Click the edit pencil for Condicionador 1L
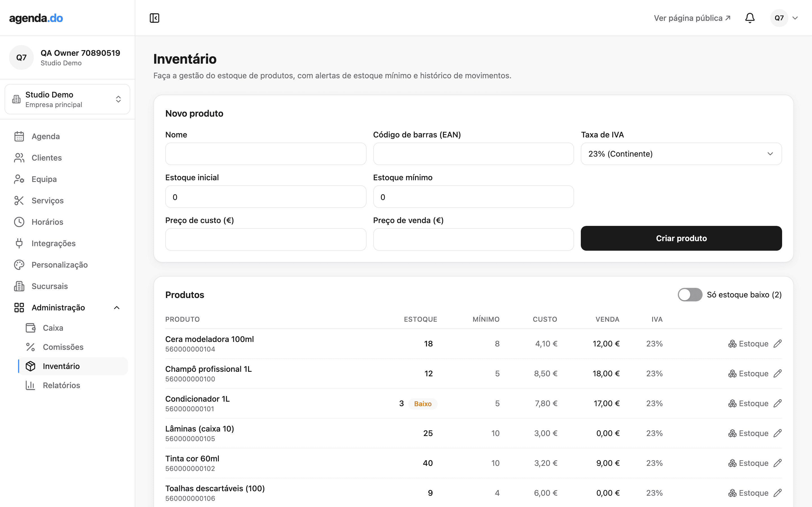Viewport: 812px width, 507px height. [x=777, y=403]
